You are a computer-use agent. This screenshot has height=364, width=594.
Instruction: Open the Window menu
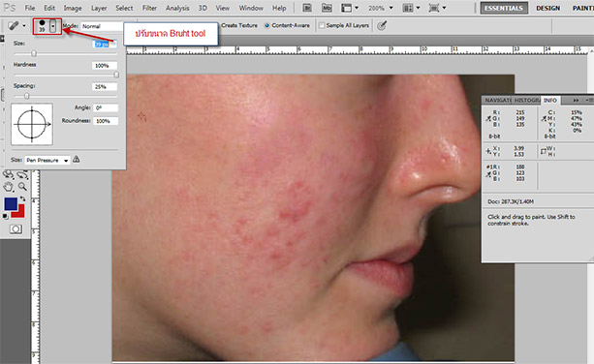click(251, 8)
